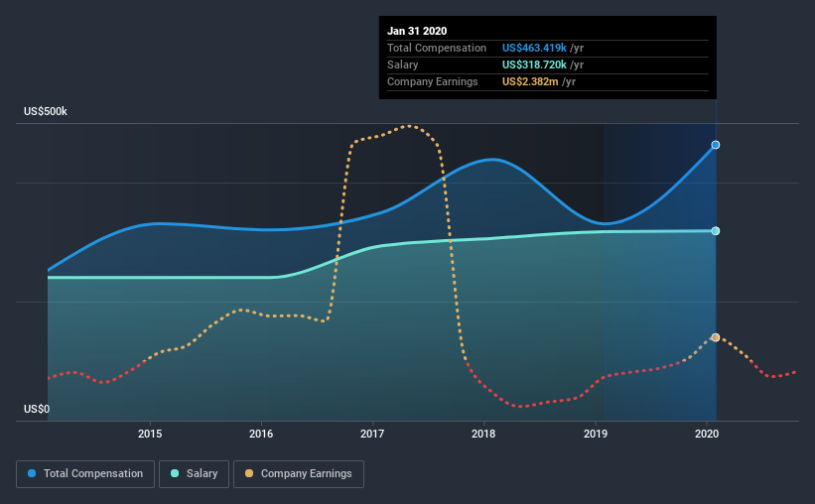Click the Company Earnings data point marker
Viewport: 815px width, 504px height.
716,337
